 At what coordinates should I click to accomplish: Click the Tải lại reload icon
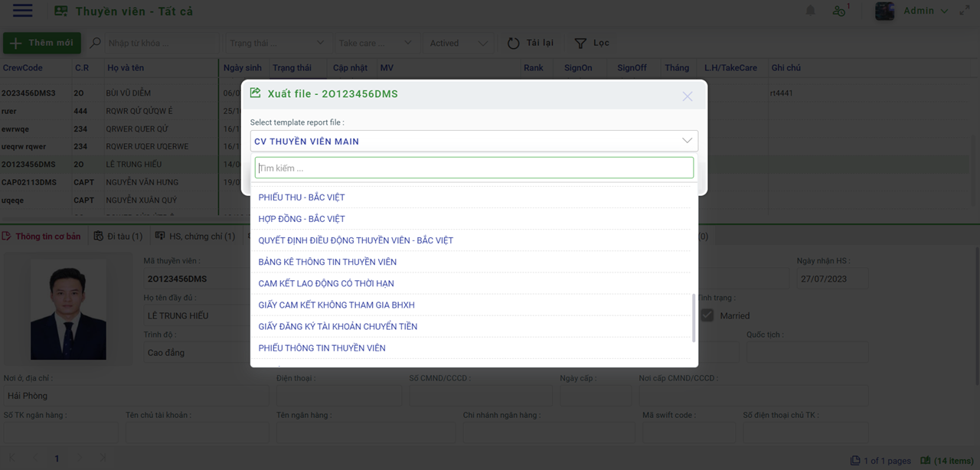[x=514, y=44]
